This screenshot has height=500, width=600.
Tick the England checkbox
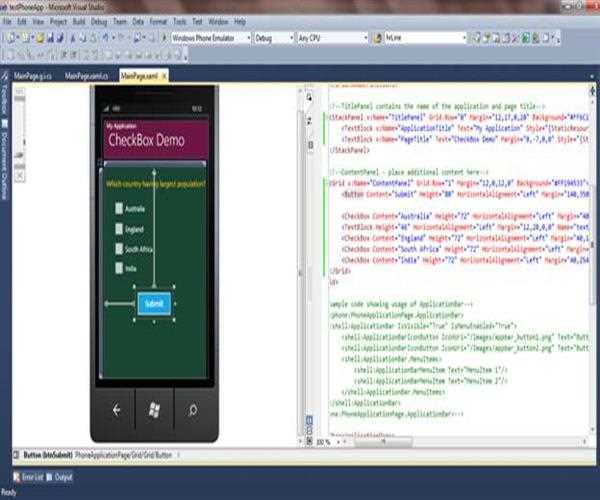click(x=119, y=229)
